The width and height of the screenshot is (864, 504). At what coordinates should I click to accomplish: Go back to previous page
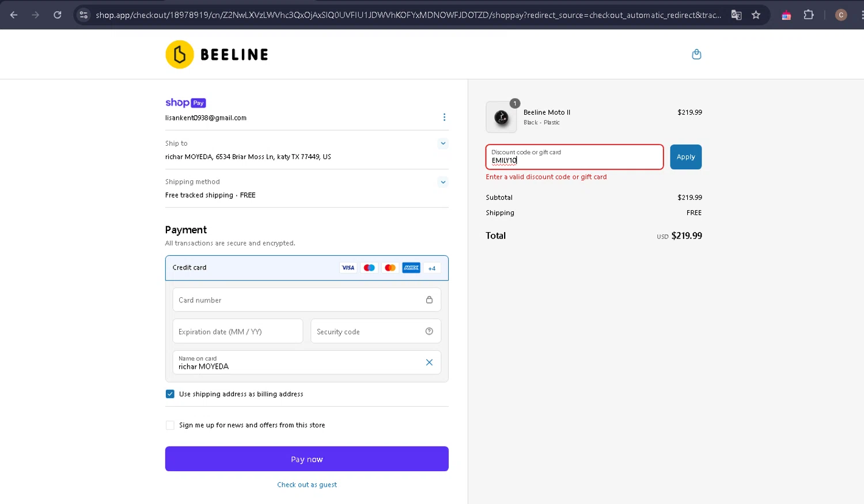click(14, 15)
